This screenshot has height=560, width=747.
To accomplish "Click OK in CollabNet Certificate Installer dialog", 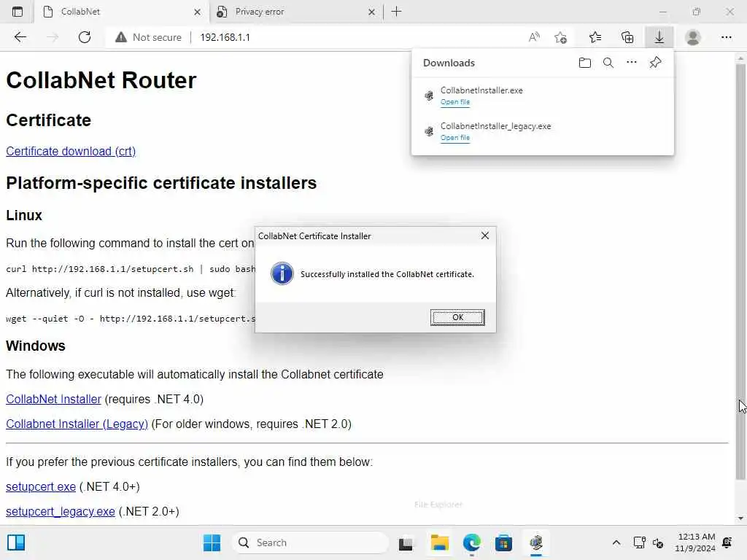I will pyautogui.click(x=457, y=317).
